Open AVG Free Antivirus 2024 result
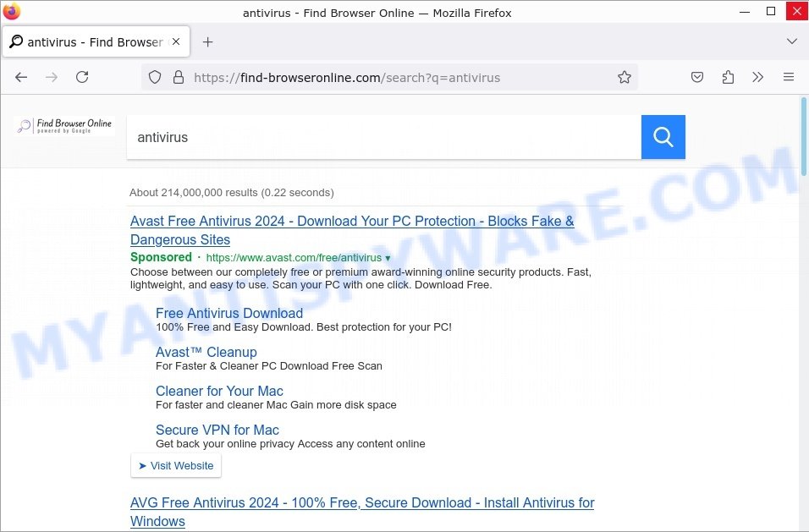The width and height of the screenshot is (809, 532). [362, 512]
